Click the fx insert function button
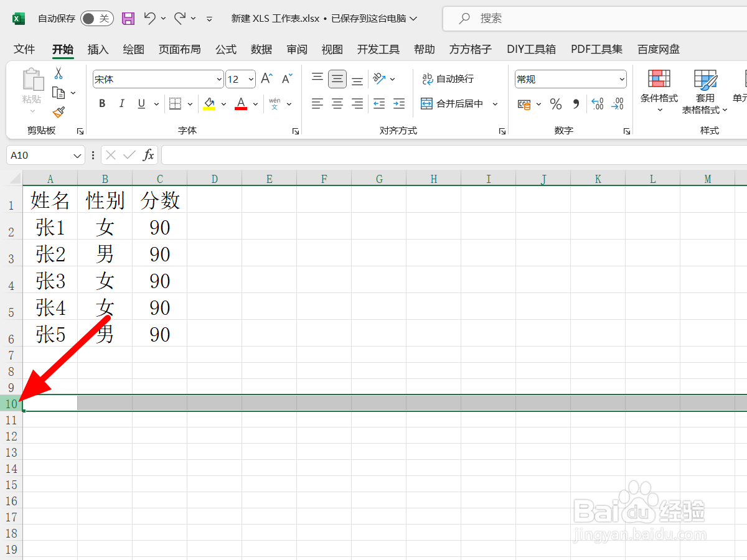 [149, 155]
